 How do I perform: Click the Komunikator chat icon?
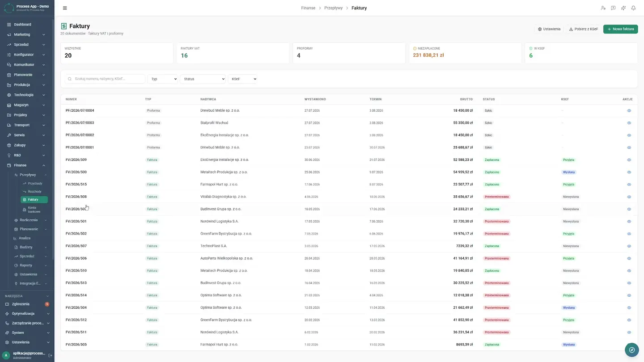[x=9, y=65]
